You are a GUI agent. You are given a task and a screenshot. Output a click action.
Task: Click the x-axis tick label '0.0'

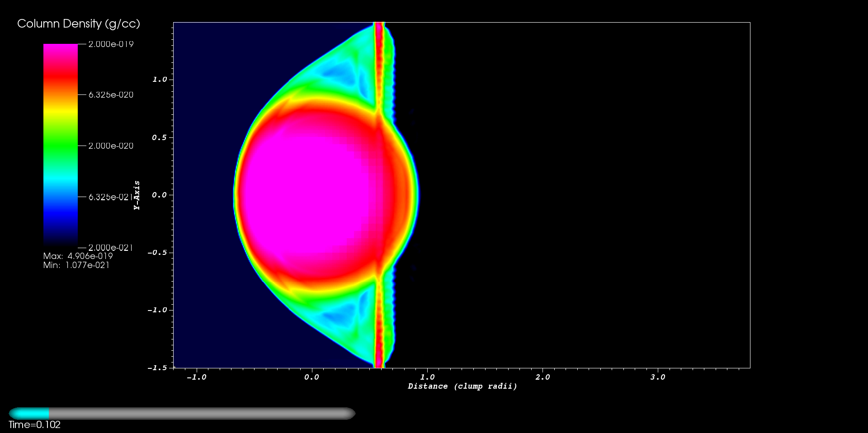(312, 377)
